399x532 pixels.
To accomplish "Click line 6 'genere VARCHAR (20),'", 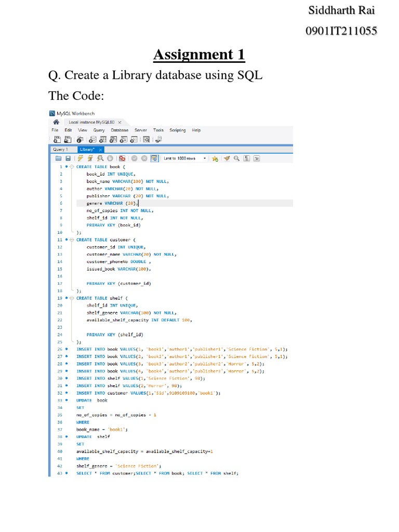I will click(x=112, y=203).
